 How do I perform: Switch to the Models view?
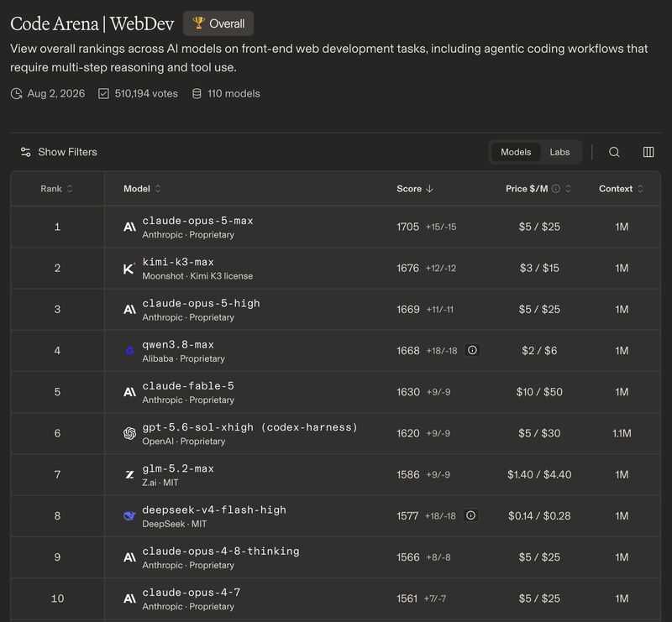tap(516, 152)
